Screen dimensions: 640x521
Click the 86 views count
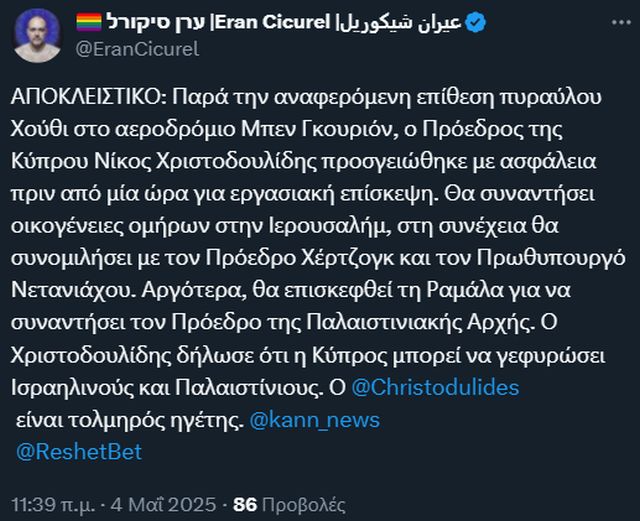pyautogui.click(x=245, y=503)
